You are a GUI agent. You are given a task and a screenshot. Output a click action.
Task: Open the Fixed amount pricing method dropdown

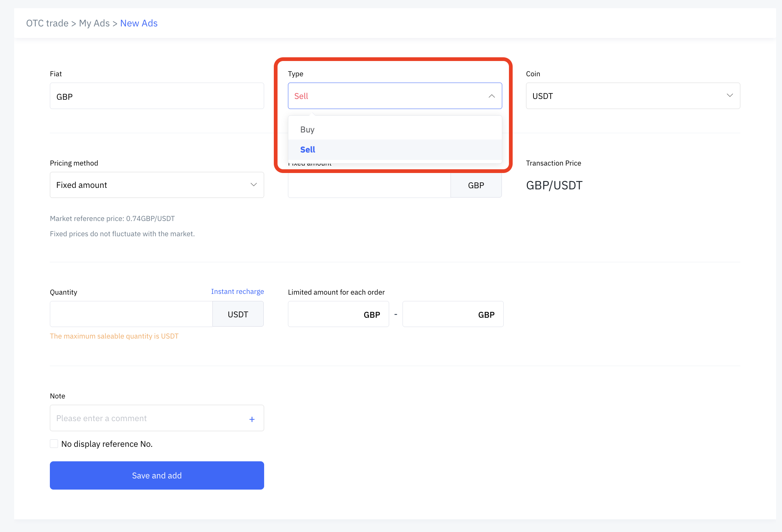[x=149, y=185]
